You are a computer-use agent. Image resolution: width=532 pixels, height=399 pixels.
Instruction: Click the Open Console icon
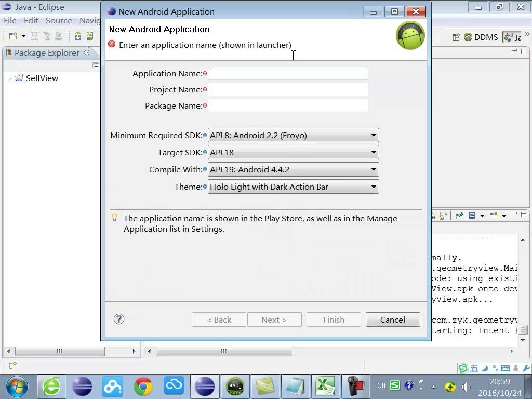click(494, 216)
